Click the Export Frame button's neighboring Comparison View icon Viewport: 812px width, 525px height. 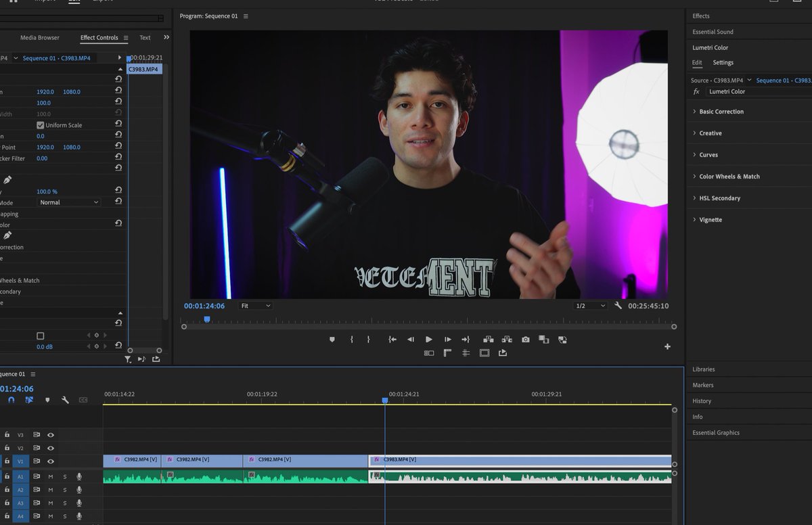coord(543,339)
